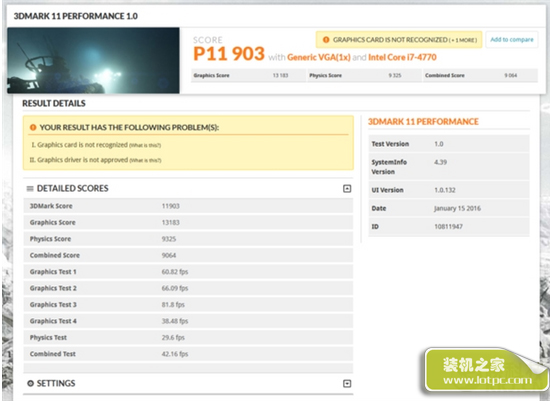Open the Generic VGA(1x) link
The image size is (550, 405).
coord(318,57)
